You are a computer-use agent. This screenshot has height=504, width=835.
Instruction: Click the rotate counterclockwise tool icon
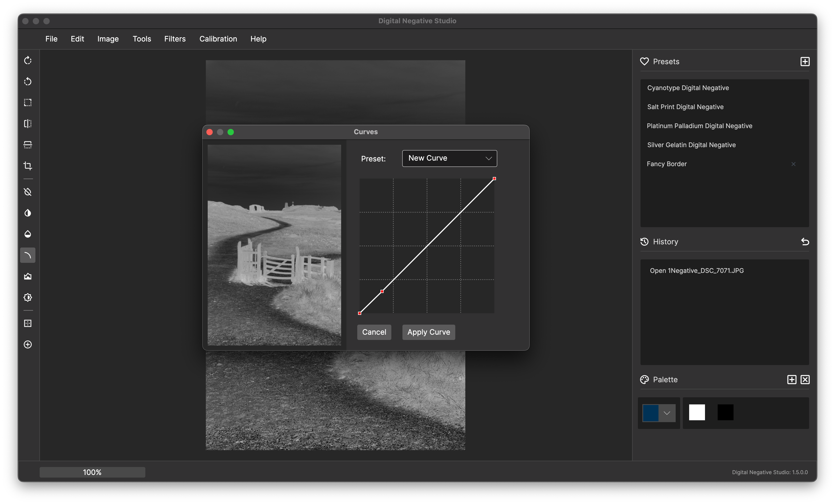click(x=28, y=82)
